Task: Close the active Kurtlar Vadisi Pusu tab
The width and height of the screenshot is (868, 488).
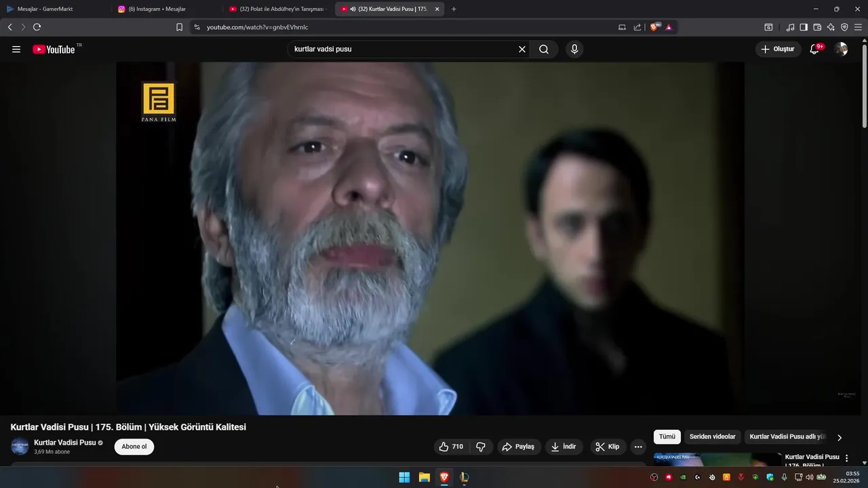Action: (437, 9)
